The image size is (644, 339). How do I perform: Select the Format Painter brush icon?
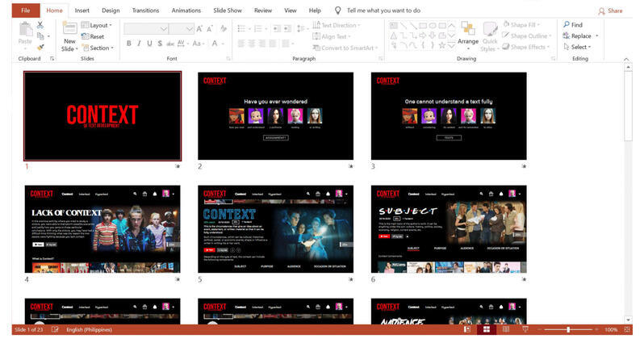click(40, 48)
